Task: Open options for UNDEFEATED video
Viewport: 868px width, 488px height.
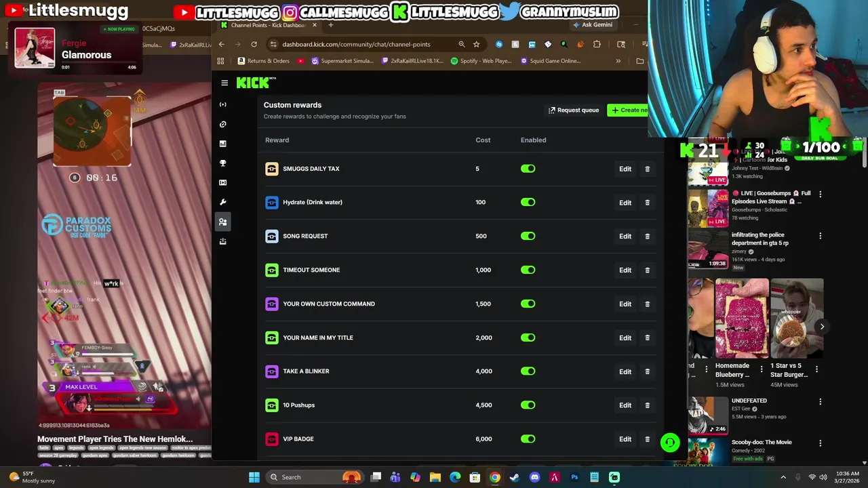Action: point(820,401)
